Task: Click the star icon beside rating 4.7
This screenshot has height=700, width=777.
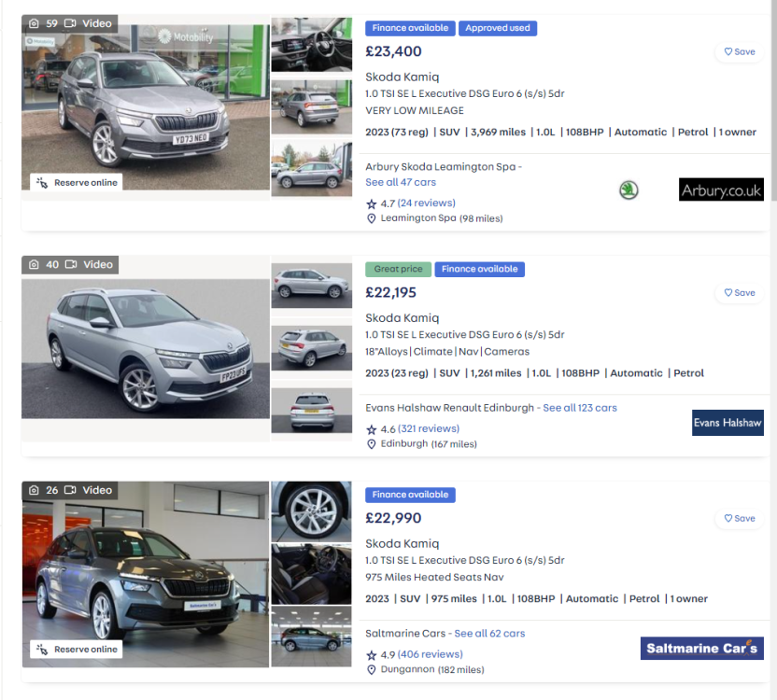Action: [371, 203]
